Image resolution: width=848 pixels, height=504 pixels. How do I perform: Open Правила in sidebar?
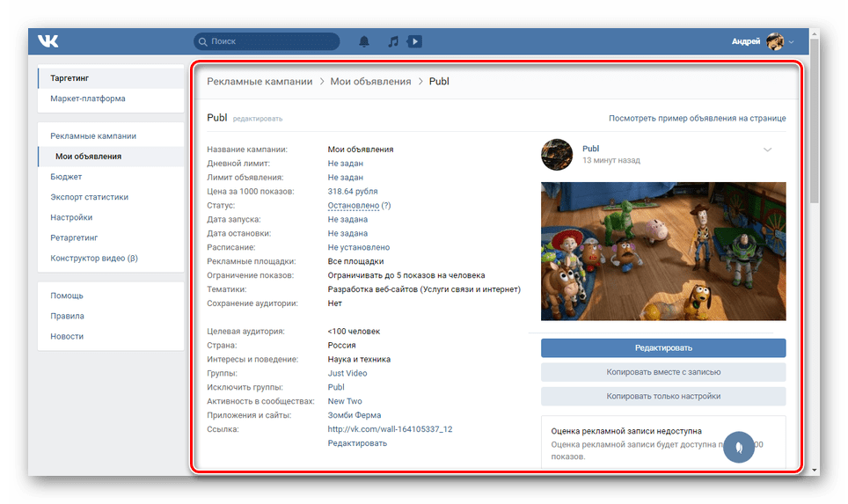click(x=111, y=316)
